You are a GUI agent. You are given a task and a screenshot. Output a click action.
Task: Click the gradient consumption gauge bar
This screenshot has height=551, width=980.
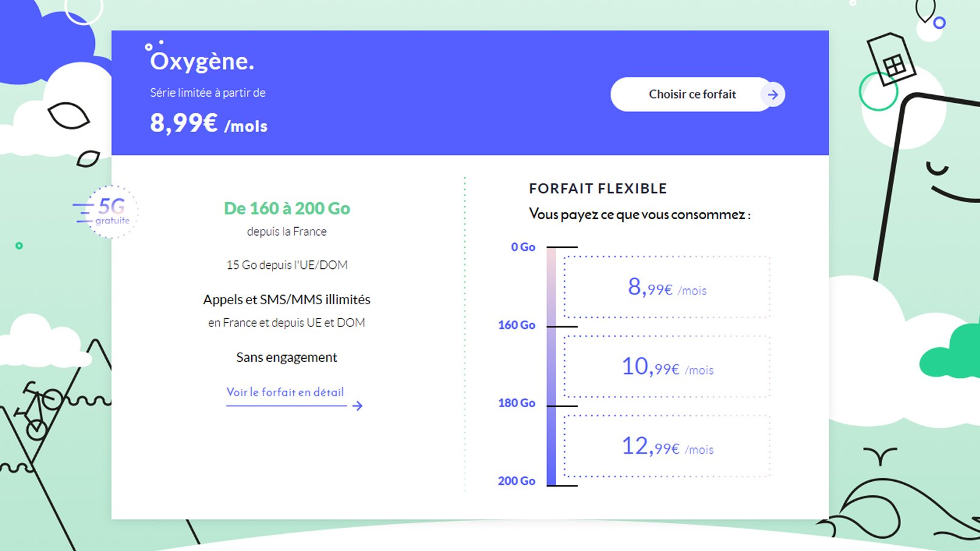pos(552,364)
